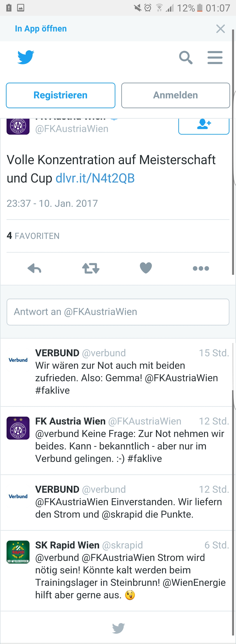Open the hamburger menu icon
This screenshot has width=236, height=644.
pyautogui.click(x=215, y=57)
